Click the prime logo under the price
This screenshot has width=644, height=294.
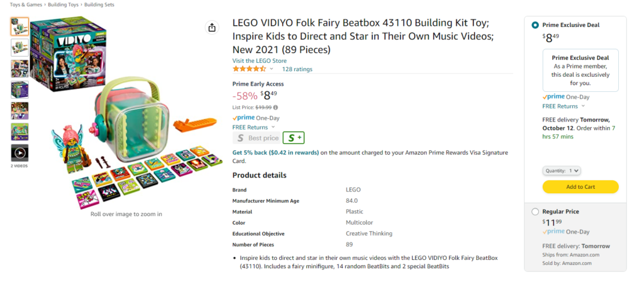[243, 118]
